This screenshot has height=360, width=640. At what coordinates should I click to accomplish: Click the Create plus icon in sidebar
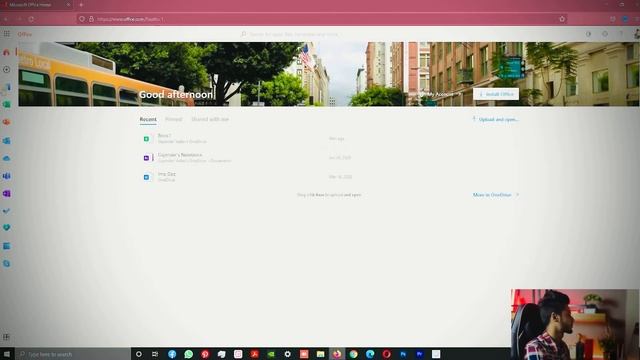(x=7, y=70)
